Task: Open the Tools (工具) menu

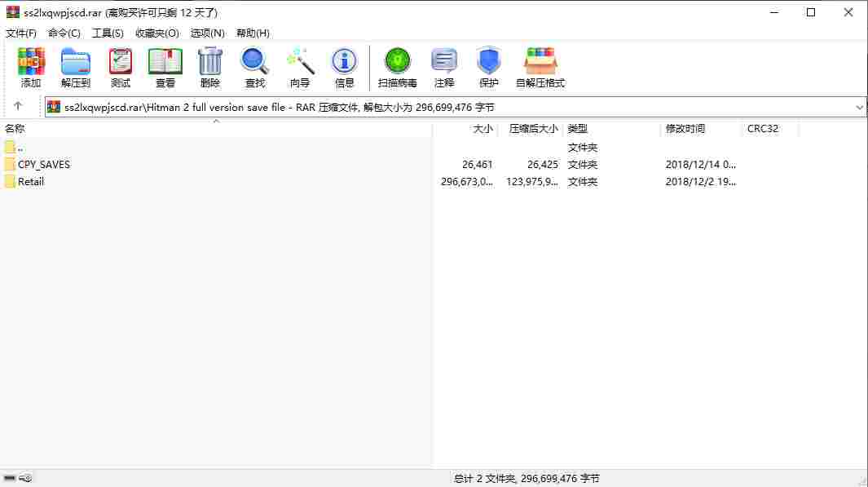Action: pyautogui.click(x=108, y=33)
